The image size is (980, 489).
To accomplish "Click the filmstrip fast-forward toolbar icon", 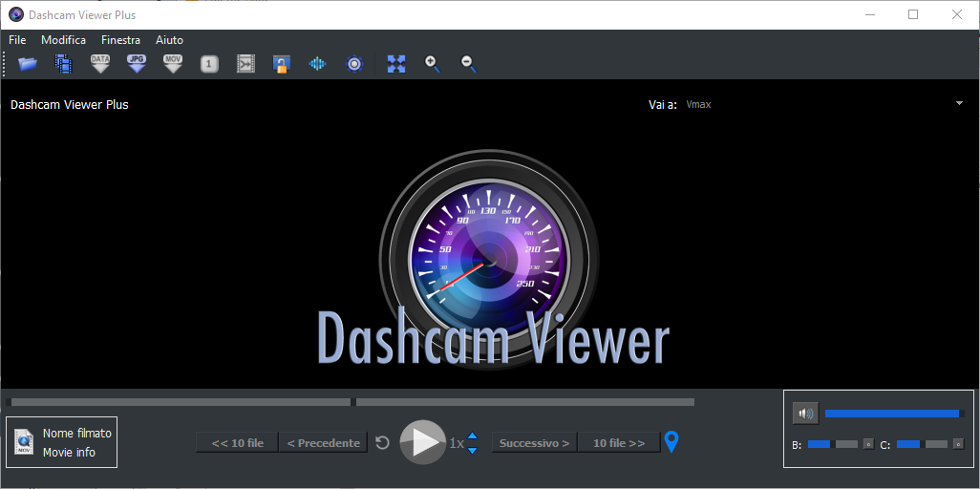I will tap(245, 64).
